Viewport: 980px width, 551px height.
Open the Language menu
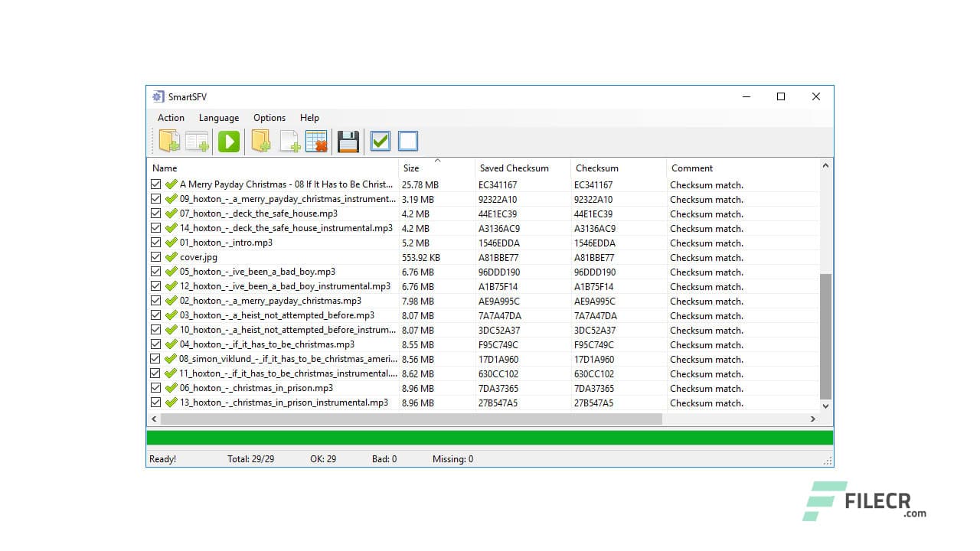[x=218, y=117]
